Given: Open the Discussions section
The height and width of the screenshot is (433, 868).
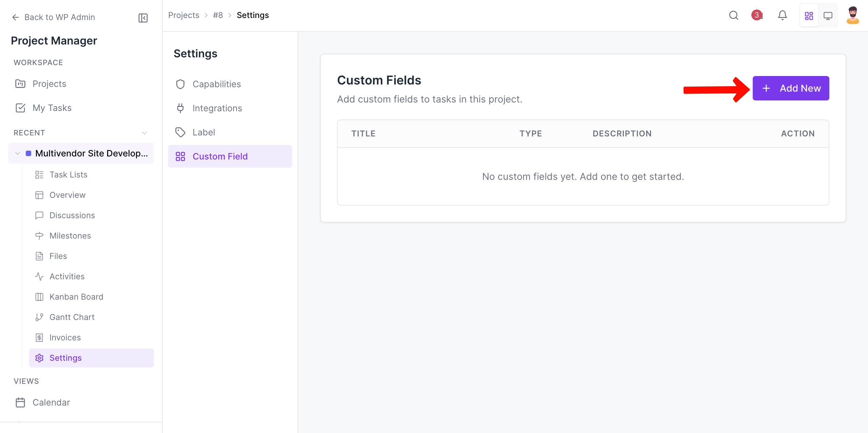Looking at the screenshot, I should pos(72,215).
